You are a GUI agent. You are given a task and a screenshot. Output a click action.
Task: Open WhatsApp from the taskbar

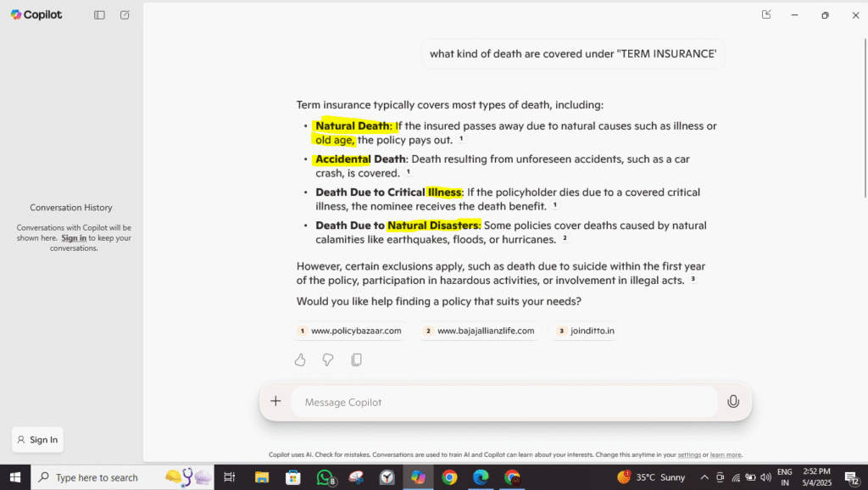(325, 477)
